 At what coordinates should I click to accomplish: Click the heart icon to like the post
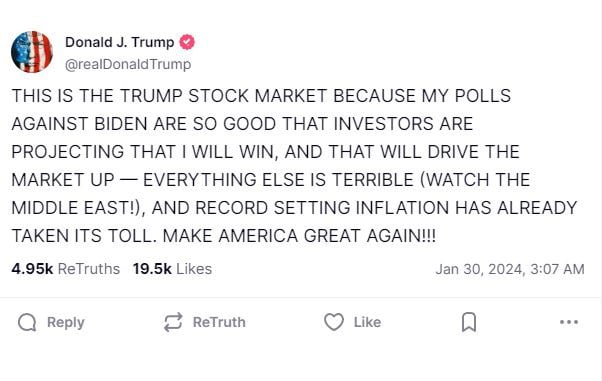(x=334, y=322)
